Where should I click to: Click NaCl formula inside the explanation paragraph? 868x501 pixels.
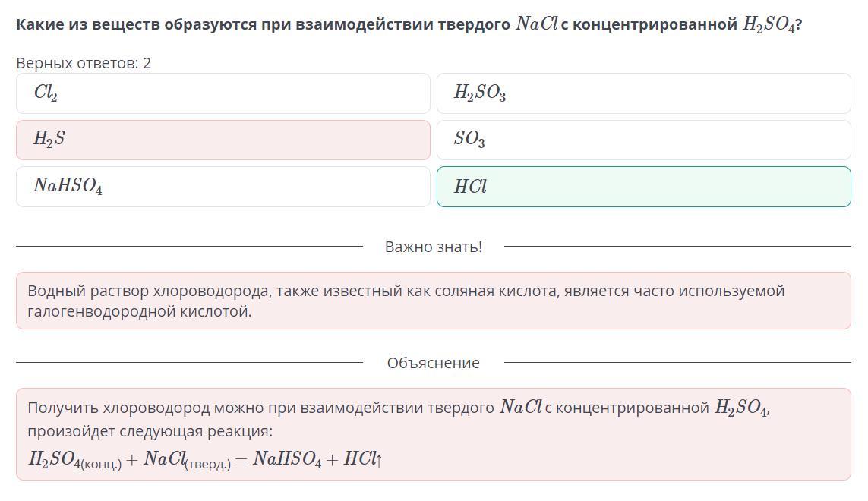pyautogui.click(x=521, y=408)
